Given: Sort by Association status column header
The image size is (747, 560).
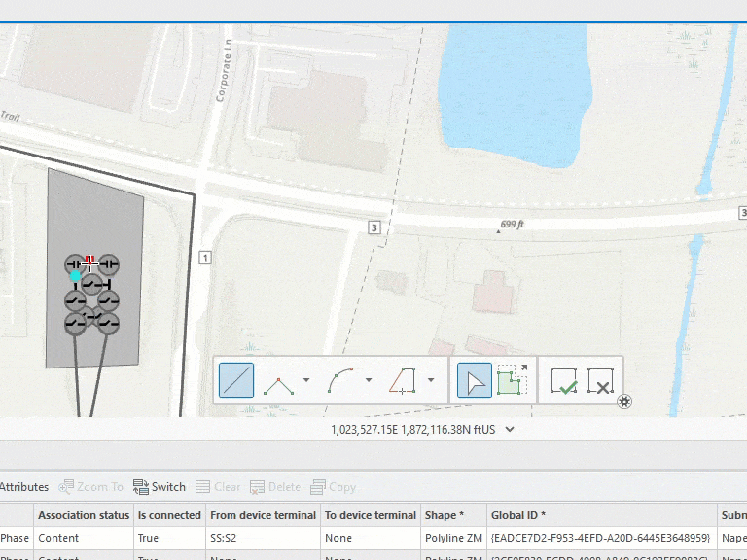Looking at the screenshot, I should [x=84, y=515].
